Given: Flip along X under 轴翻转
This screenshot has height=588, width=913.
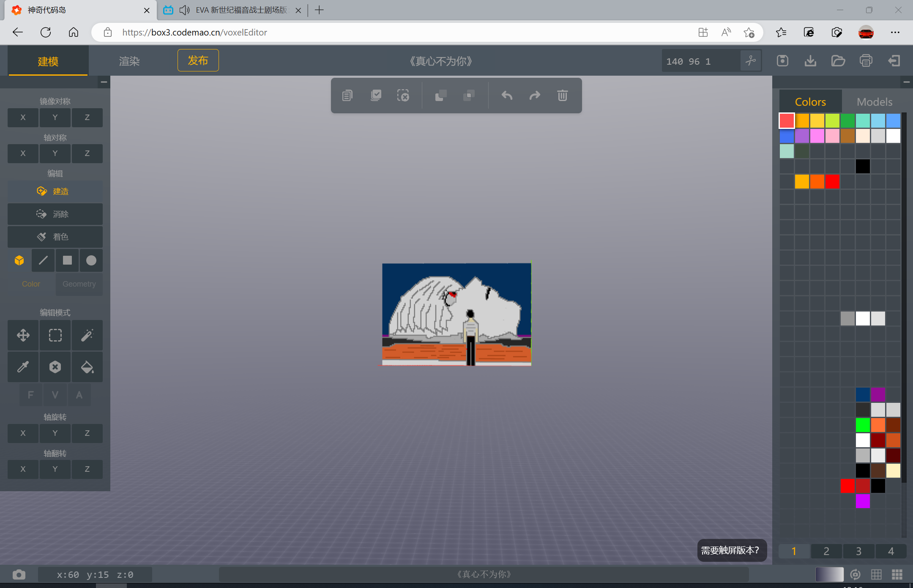Looking at the screenshot, I should [x=23, y=469].
